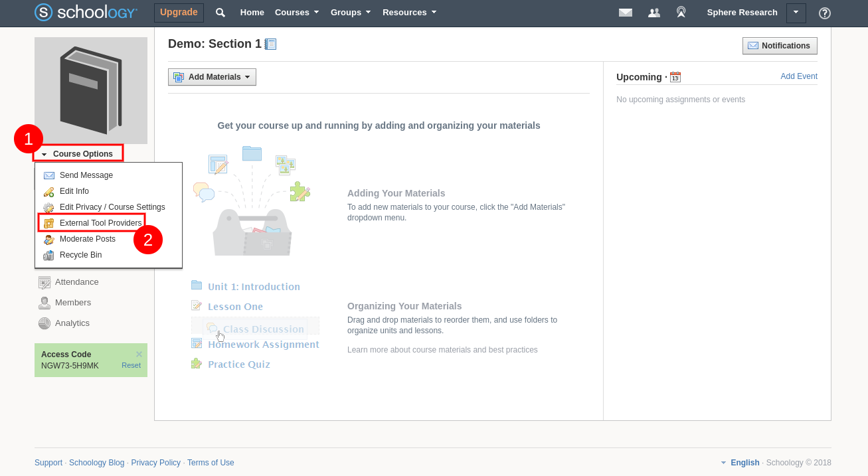
Task: Open the Add Materials dropdown
Action: click(212, 77)
